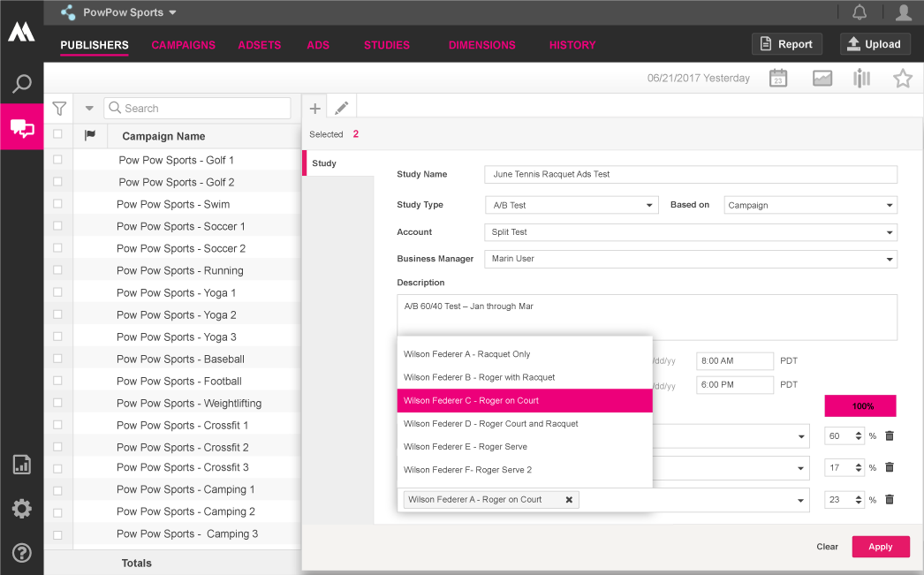Check the box next to Pow Pow Sports - Yoga 2
This screenshot has height=575, width=924.
click(58, 314)
